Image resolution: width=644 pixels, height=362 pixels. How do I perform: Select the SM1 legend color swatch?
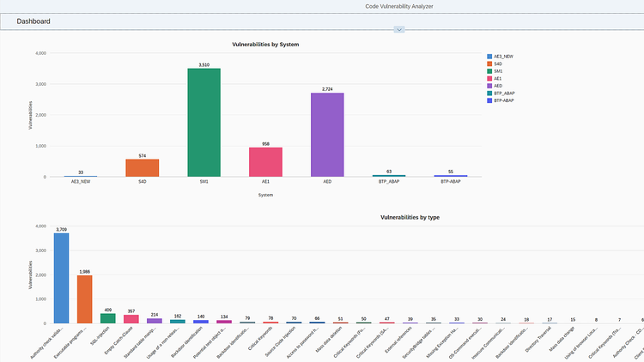(x=489, y=71)
